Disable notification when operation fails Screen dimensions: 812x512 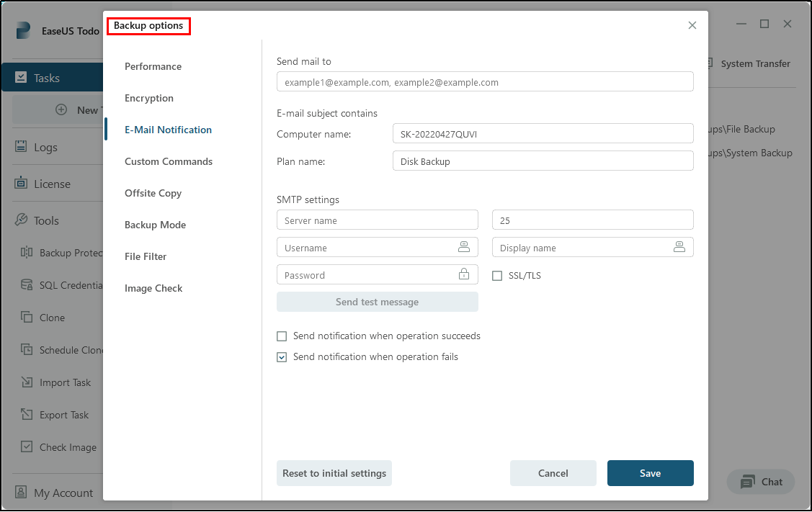coord(282,356)
